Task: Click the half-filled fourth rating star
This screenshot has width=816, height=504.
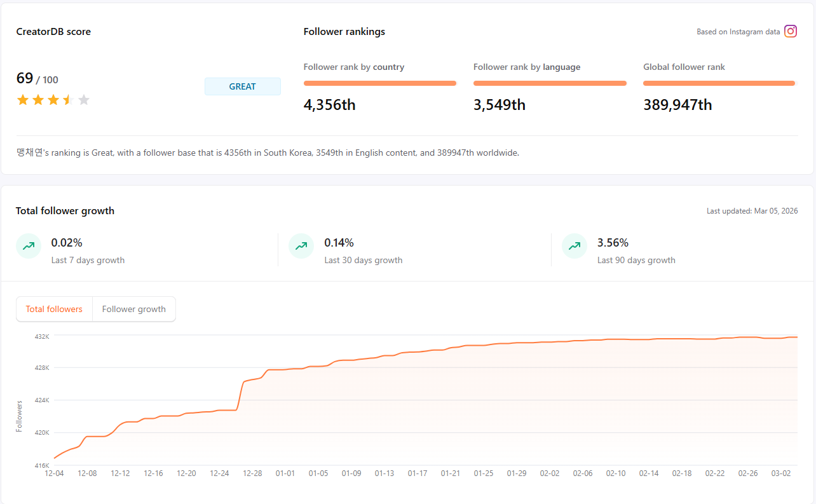Action: (68, 99)
